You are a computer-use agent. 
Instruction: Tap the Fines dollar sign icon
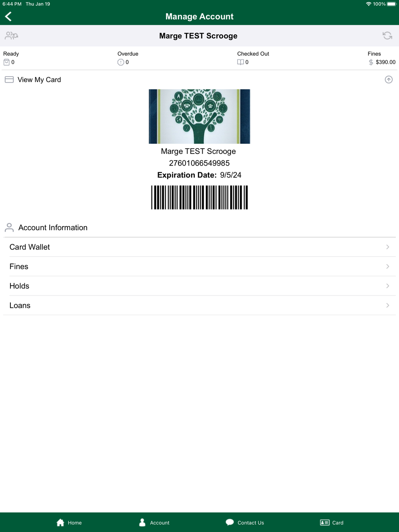[371, 62]
